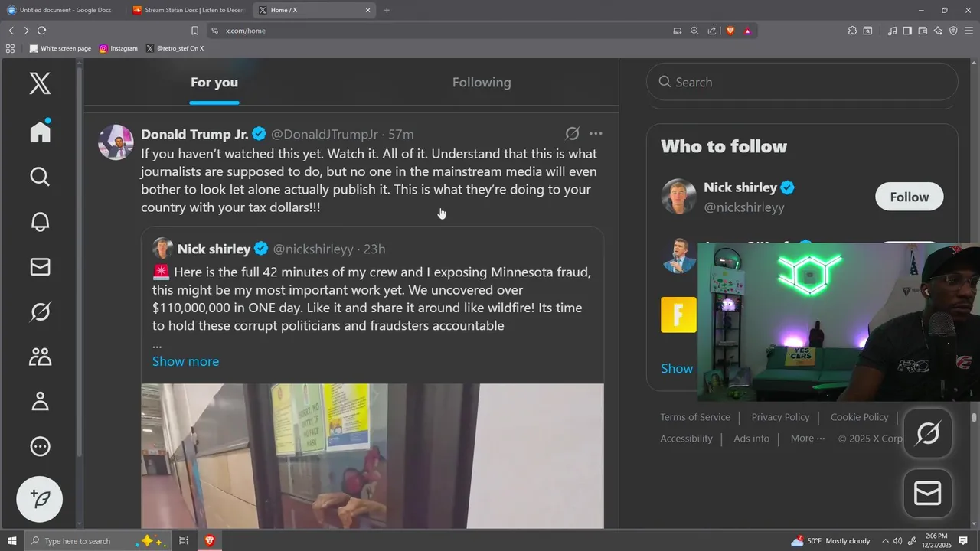Go to Home in X sidebar

click(40, 131)
